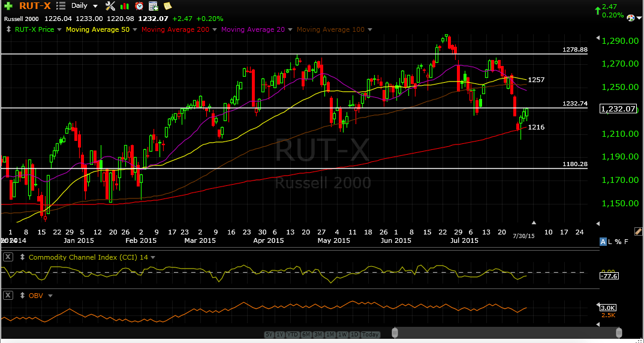Select the 1Y time range
This screenshot has width=644, height=343.
[x=280, y=335]
